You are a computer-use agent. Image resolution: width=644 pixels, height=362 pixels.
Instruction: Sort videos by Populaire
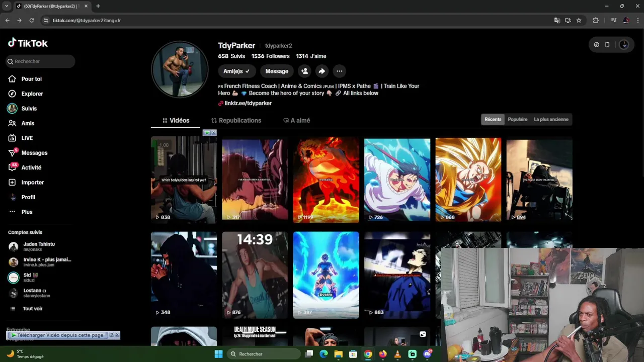click(x=518, y=119)
